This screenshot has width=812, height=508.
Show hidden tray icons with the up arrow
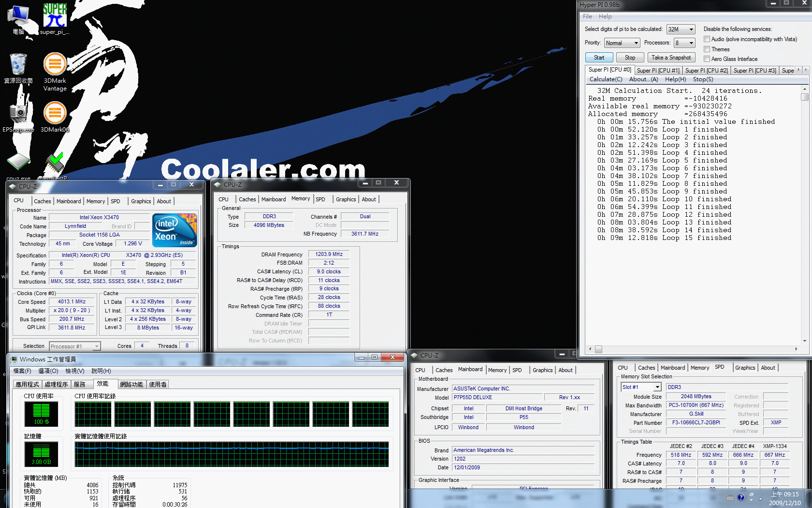(x=760, y=498)
